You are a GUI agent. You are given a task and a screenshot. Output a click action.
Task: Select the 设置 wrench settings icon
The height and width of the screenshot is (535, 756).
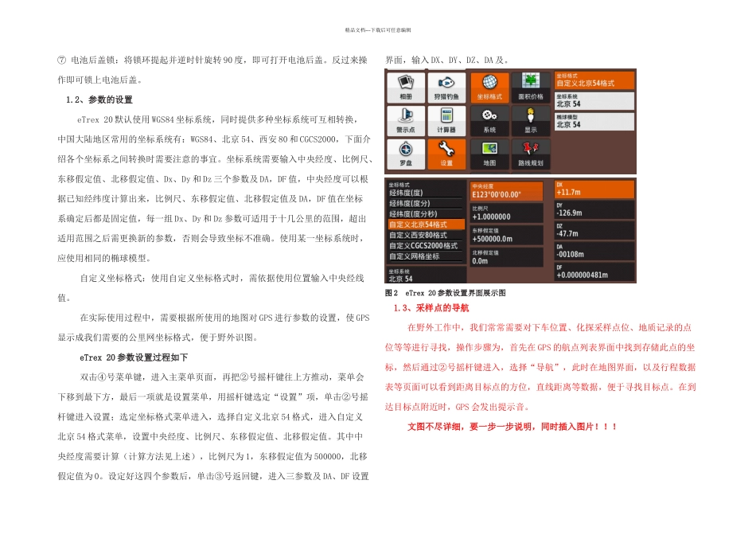click(x=446, y=154)
